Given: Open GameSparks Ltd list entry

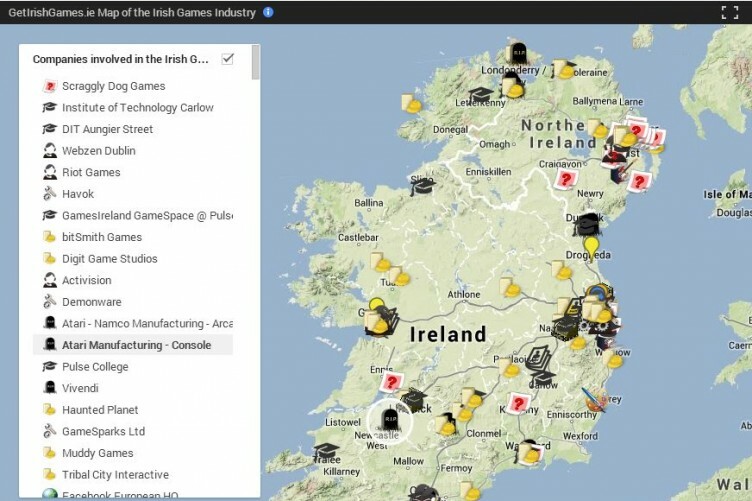Looking at the screenshot, I should [103, 432].
